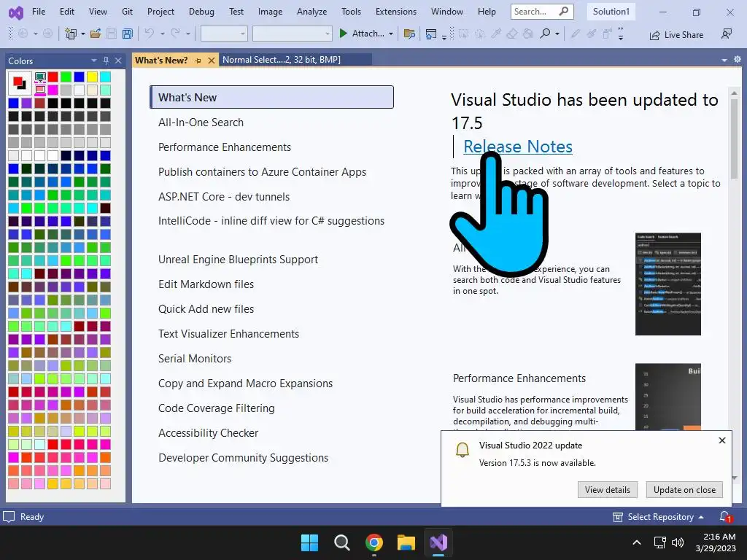747x560 pixels.
Task: Click the single-disk Save icon
Action: [x=112, y=34]
